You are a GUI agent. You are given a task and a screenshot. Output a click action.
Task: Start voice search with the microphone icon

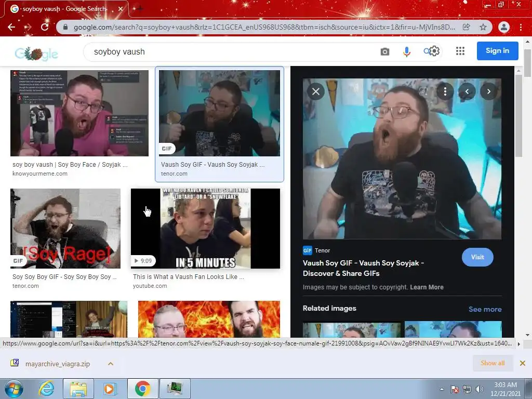tap(406, 51)
